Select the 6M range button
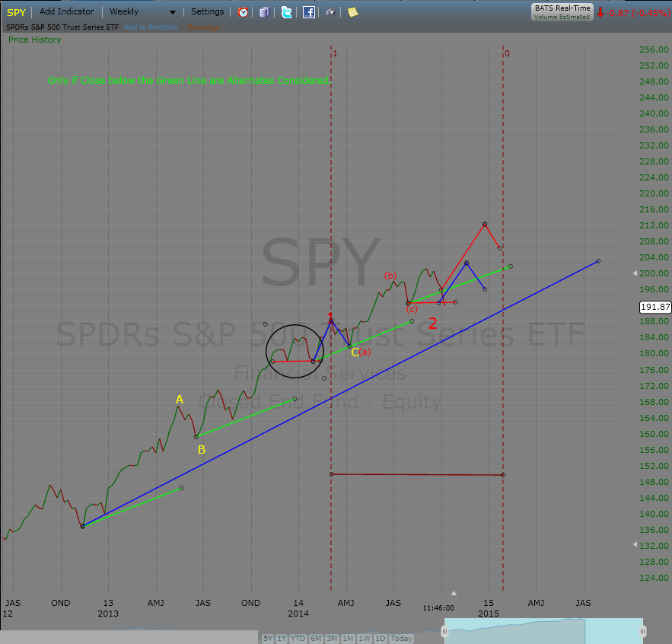The width and height of the screenshot is (672, 644). [x=316, y=639]
